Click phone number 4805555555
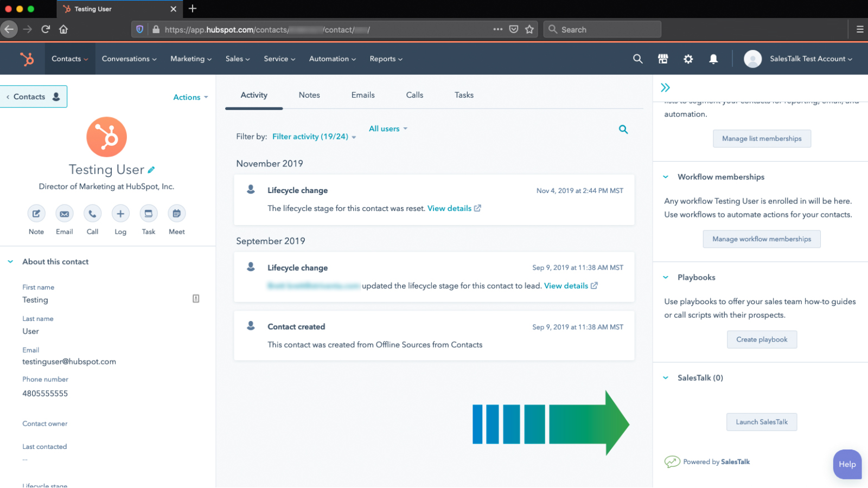 (45, 394)
